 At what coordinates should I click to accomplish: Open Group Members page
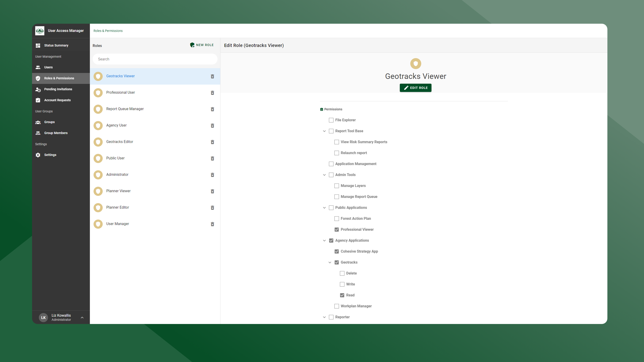61,133
